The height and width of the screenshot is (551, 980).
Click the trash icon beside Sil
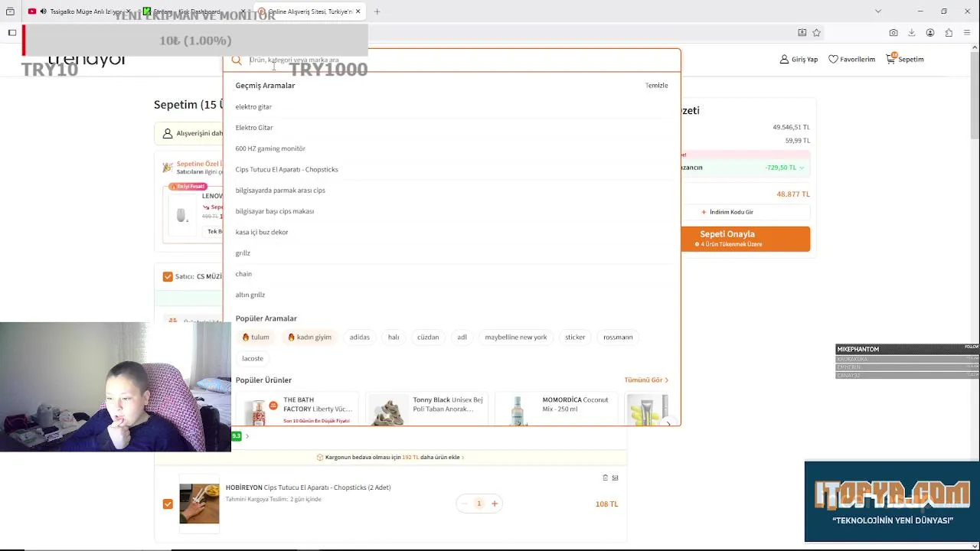[605, 478]
